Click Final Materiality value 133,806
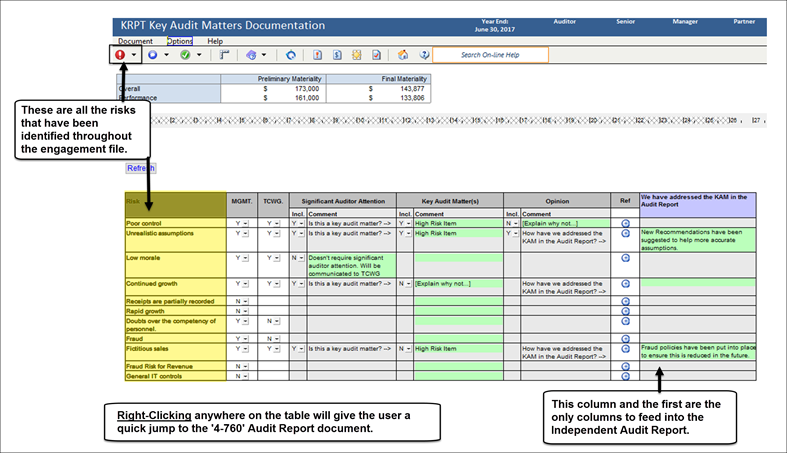 pyautogui.click(x=412, y=98)
